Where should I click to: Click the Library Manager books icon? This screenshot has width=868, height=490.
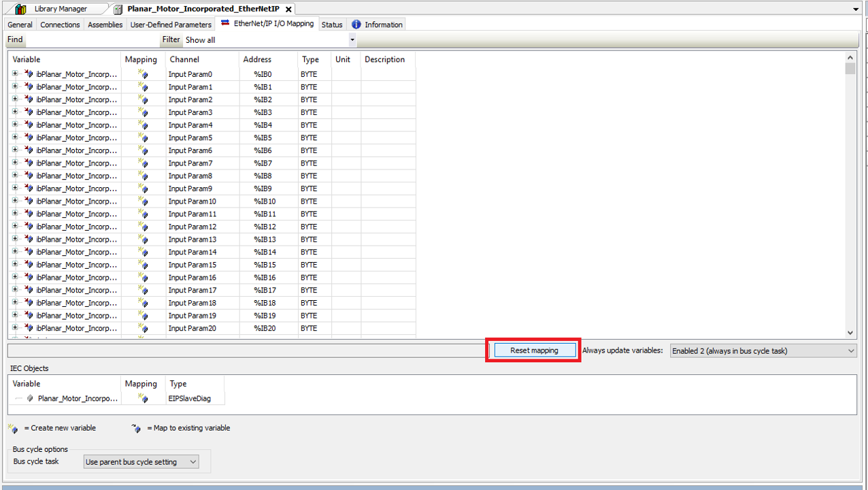[20, 9]
